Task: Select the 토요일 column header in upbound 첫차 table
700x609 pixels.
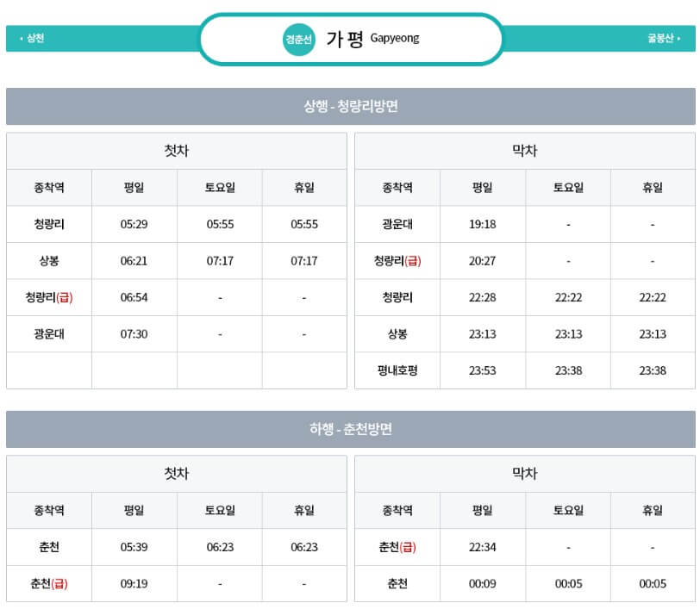Action: pos(220,188)
